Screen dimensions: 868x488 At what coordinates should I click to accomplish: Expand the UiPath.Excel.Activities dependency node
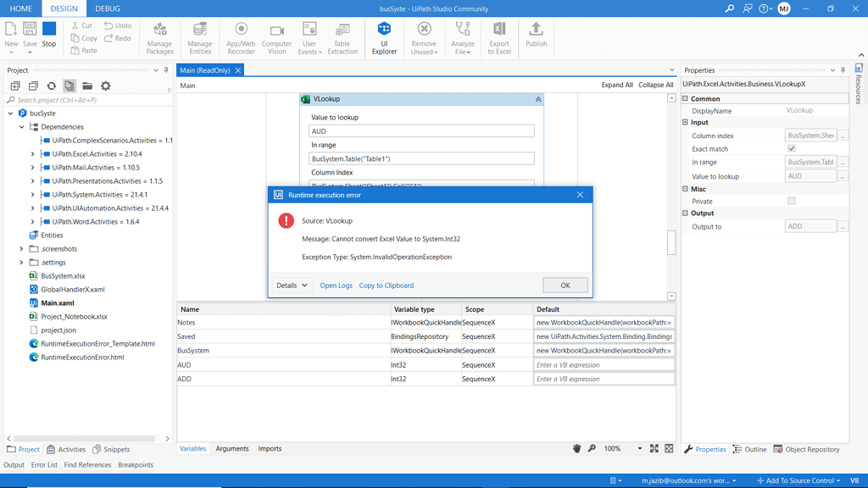(33, 154)
